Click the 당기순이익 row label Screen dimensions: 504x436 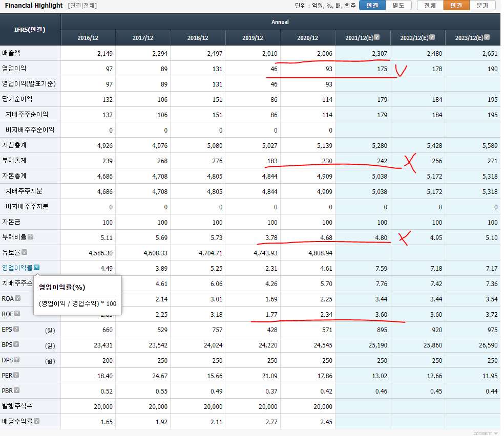[x=17, y=99]
